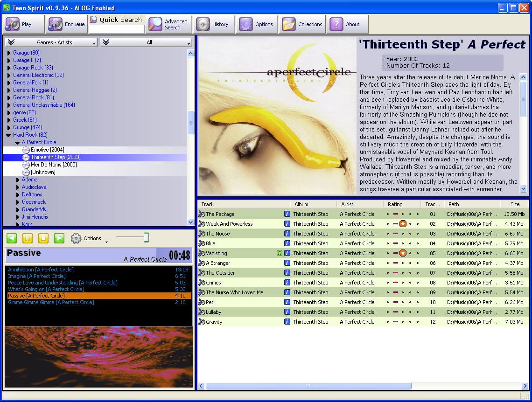Sort tracks by the Size column header
Screen dimensions: 532x402
514,204
